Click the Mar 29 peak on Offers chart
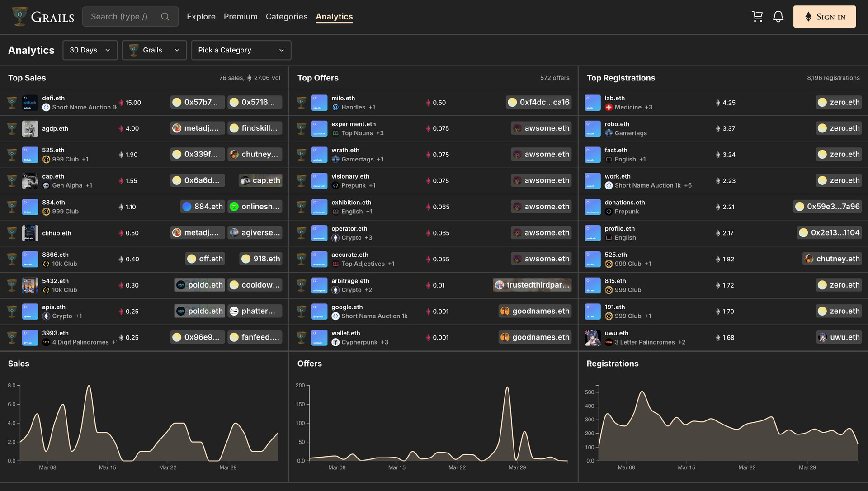The image size is (868, 491). tap(507, 388)
